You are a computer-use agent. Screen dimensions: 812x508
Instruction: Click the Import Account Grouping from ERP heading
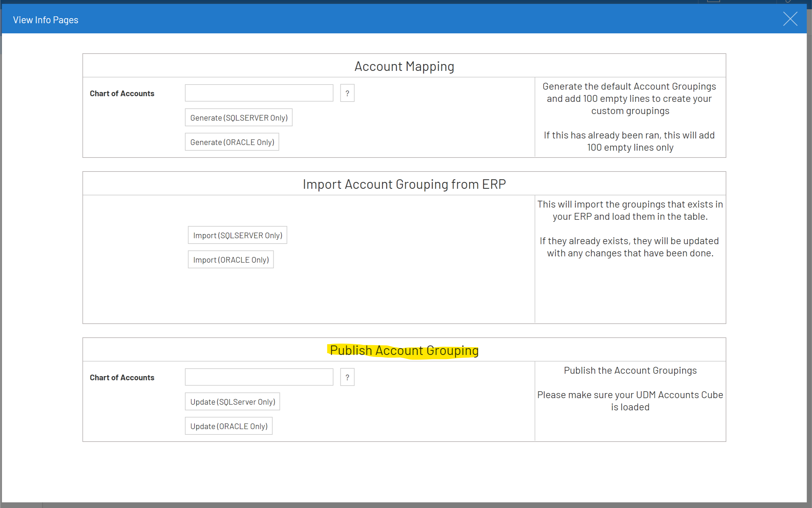click(404, 184)
